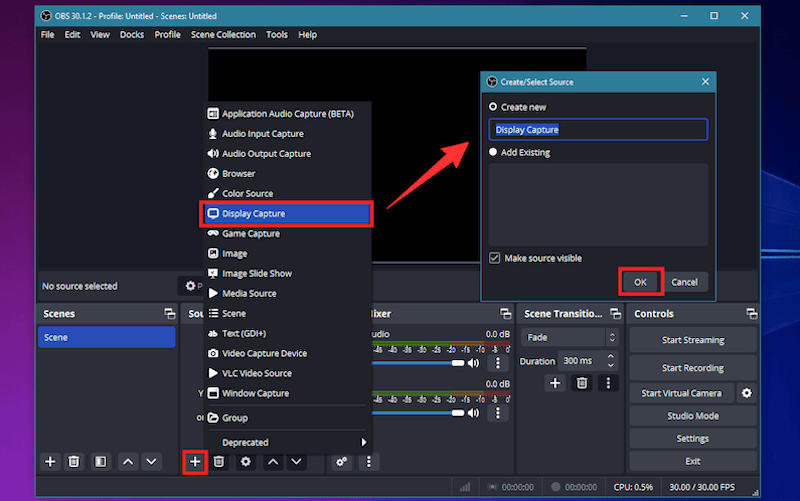Open source properties gear in Sources toolbar
800x501 pixels.
(245, 462)
